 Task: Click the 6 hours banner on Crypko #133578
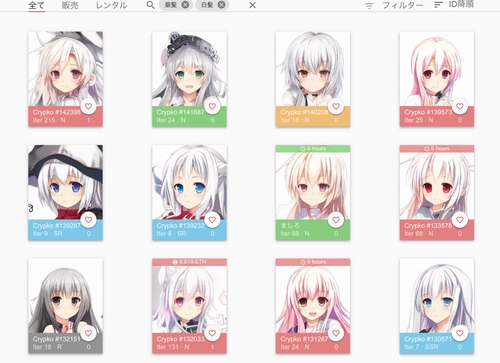[437, 149]
